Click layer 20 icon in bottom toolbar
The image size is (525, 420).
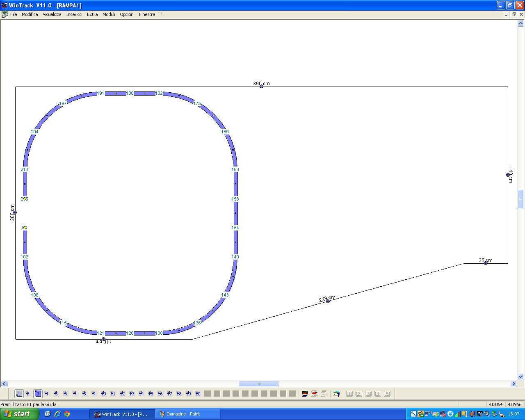[198, 394]
